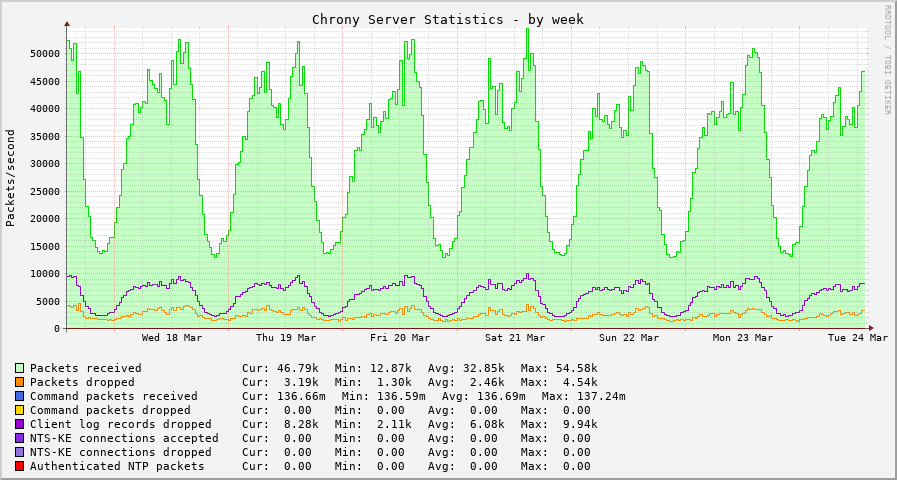Click the Packets dropped legend label
Viewport: 897px width, 480px height.
tap(82, 382)
